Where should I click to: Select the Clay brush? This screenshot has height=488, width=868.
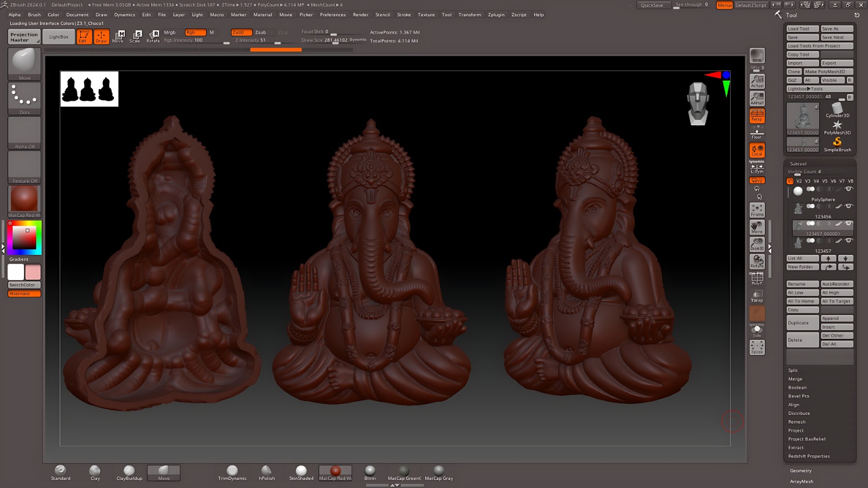[x=95, y=473]
